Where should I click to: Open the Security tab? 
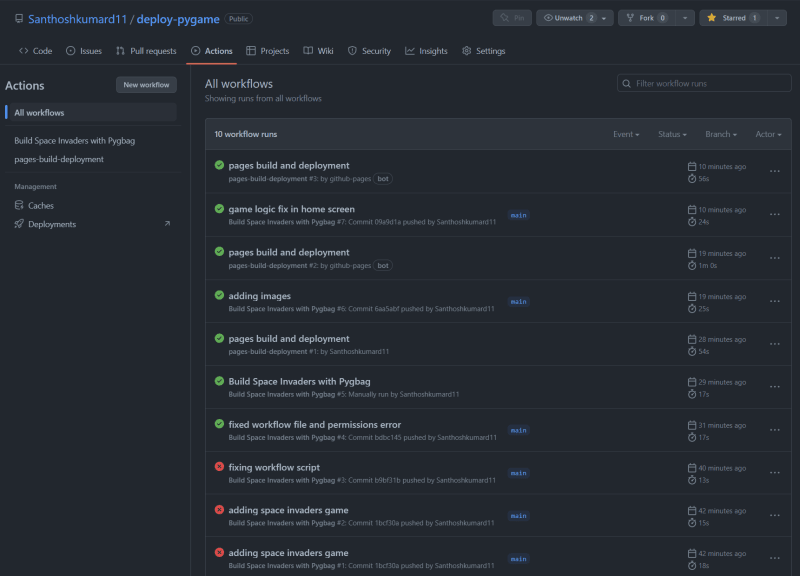coord(369,51)
